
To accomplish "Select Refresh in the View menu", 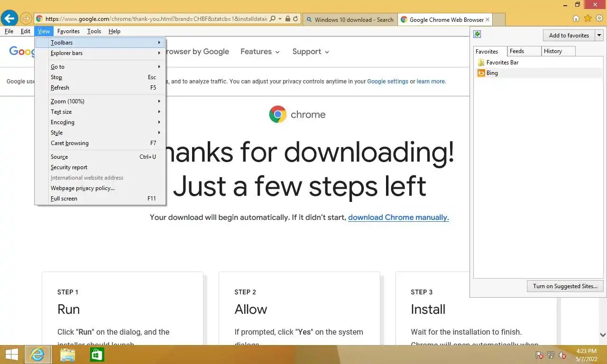I will tap(101, 88).
